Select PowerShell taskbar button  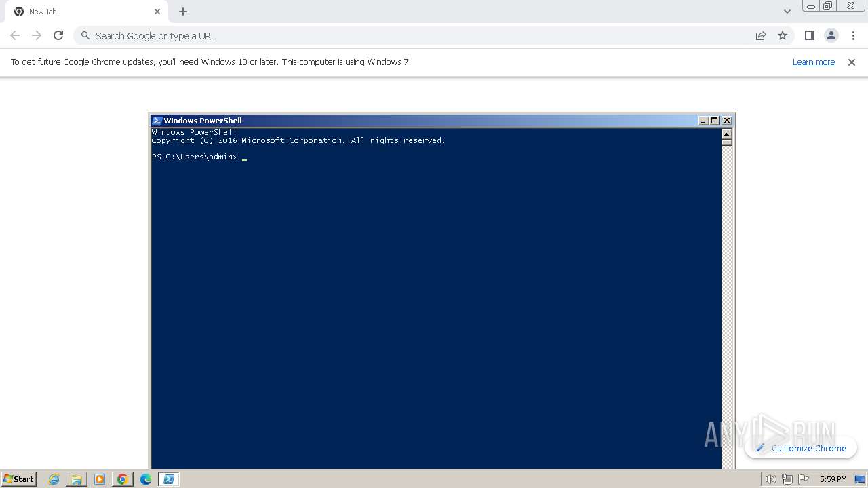coord(169,479)
